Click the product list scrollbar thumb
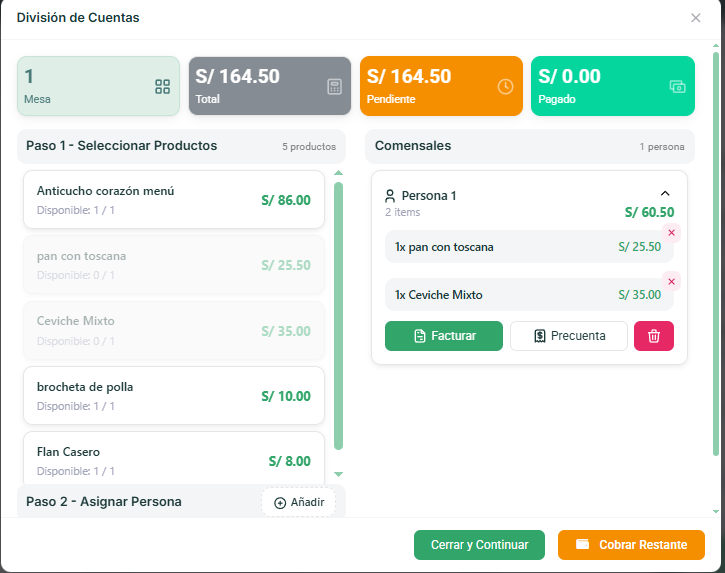 pos(338,316)
